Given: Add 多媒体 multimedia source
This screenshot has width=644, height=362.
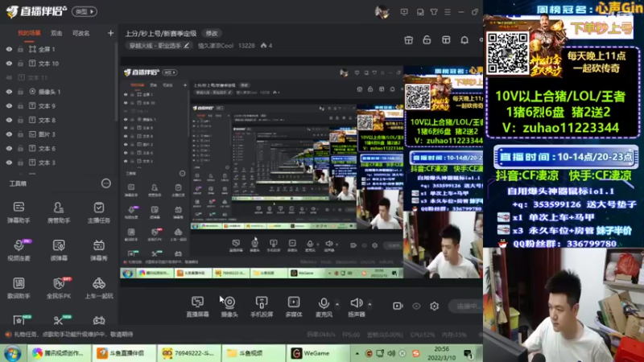Looking at the screenshot, I should 294,306.
